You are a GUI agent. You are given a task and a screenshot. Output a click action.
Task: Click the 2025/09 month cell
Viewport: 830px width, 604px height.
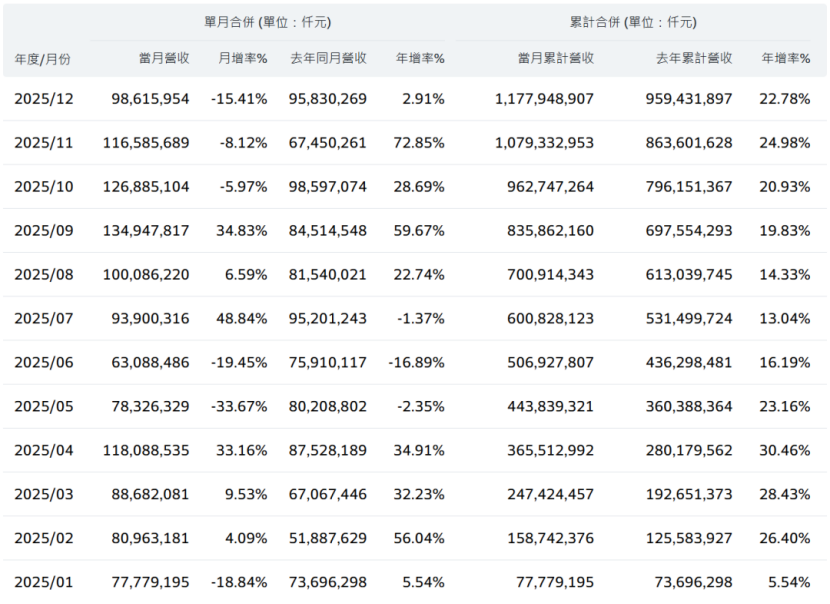coord(44,231)
